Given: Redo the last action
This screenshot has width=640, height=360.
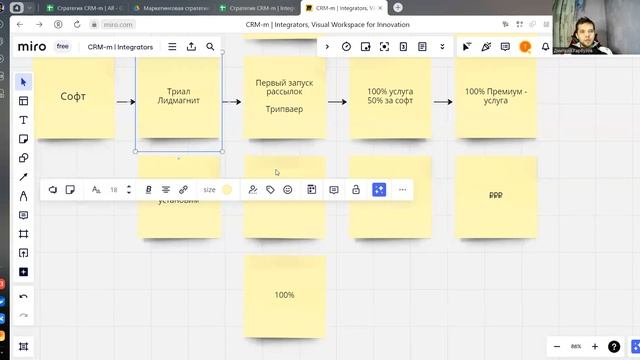Looking at the screenshot, I should [x=23, y=316].
